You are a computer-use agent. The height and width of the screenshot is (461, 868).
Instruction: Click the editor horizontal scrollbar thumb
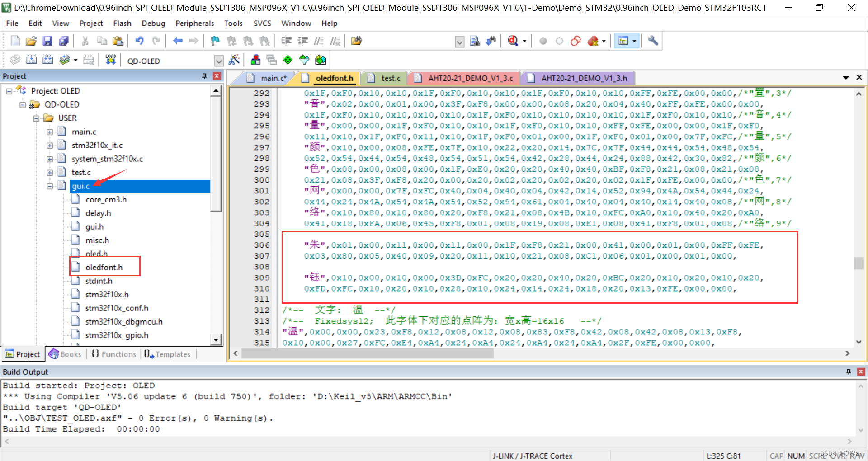[x=367, y=353]
